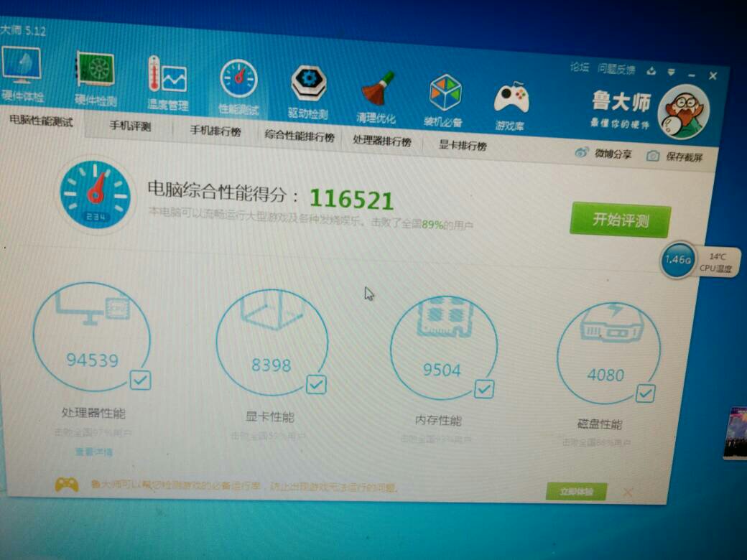
Task: Switch to 手机评测 tab
Action: click(x=130, y=126)
